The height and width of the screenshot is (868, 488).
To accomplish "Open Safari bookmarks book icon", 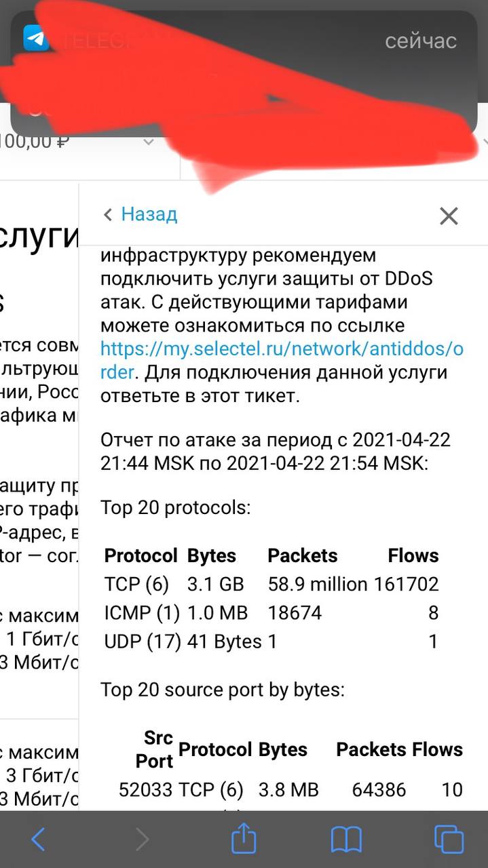I will [x=346, y=840].
